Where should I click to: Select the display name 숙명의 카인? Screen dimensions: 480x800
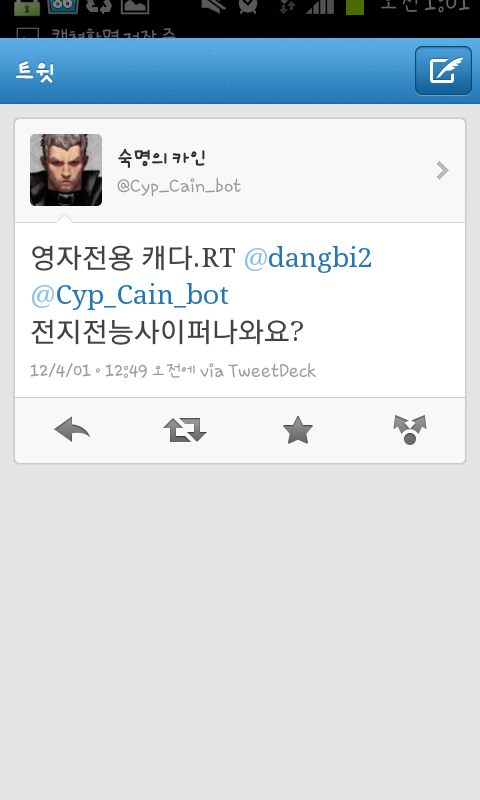pyautogui.click(x=161, y=157)
